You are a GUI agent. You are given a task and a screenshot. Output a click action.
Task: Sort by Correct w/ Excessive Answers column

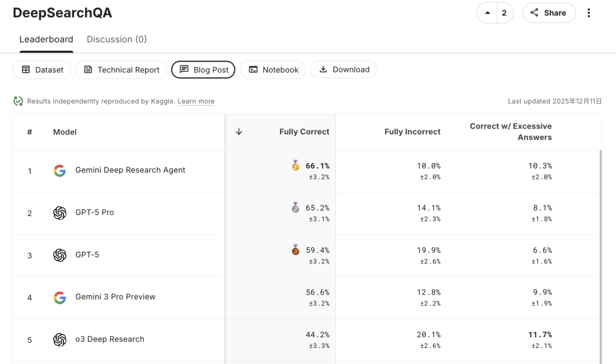510,132
